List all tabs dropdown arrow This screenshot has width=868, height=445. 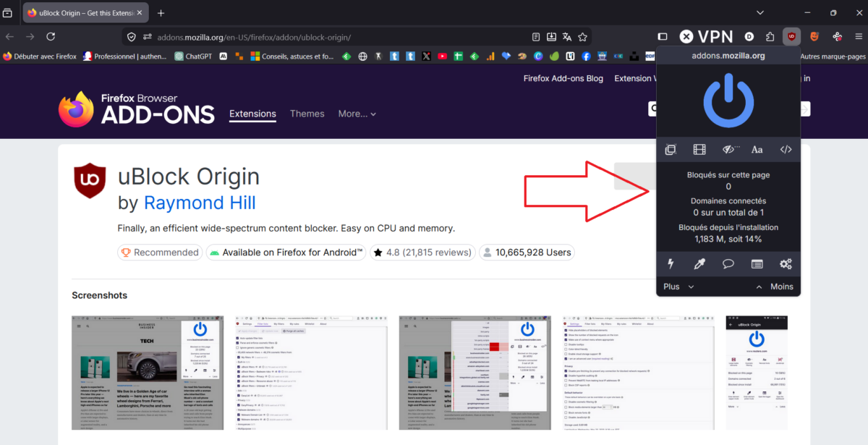click(760, 13)
